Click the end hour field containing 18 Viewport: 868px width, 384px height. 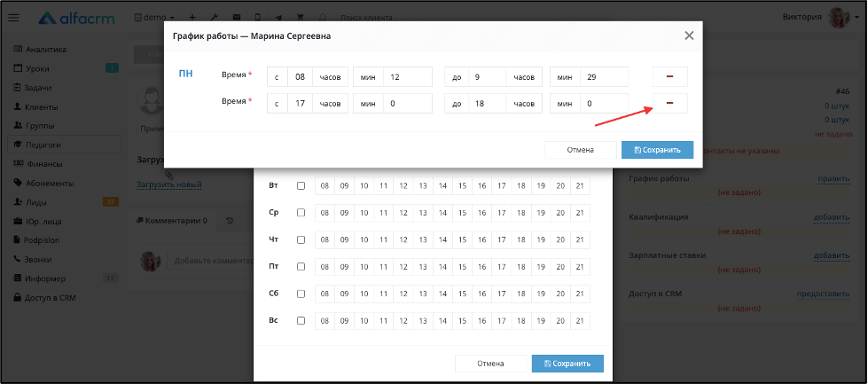(x=487, y=104)
